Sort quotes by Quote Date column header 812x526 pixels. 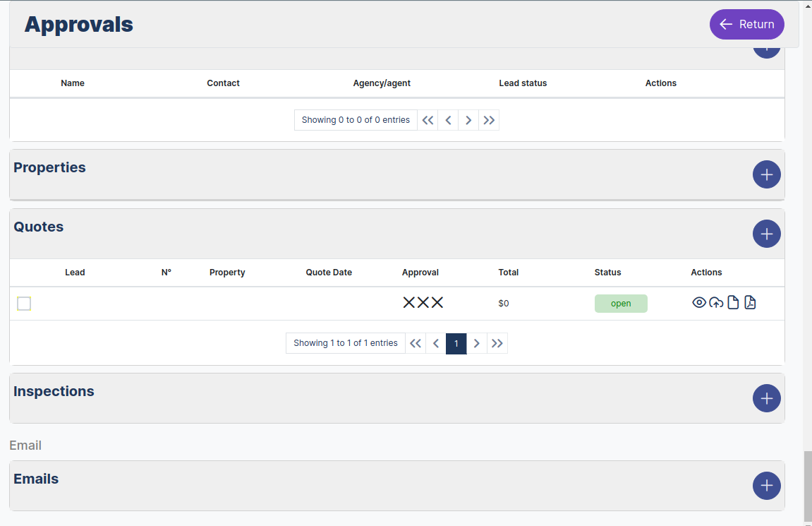pos(329,273)
